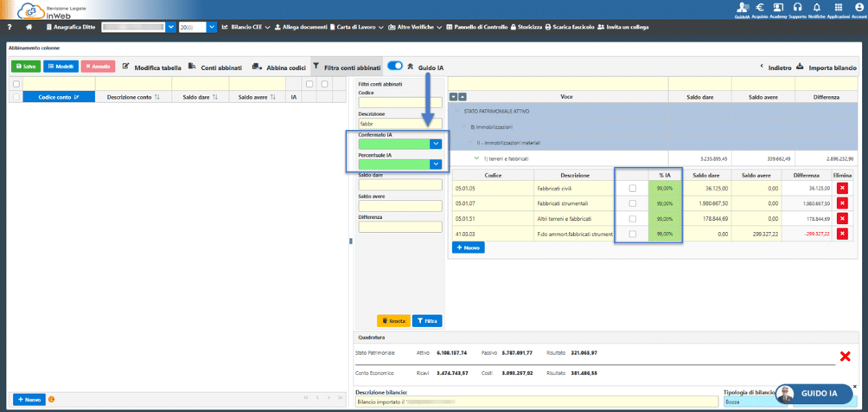This screenshot has width=868, height=412.
Task: Click the orange Svuota button
Action: click(x=393, y=321)
